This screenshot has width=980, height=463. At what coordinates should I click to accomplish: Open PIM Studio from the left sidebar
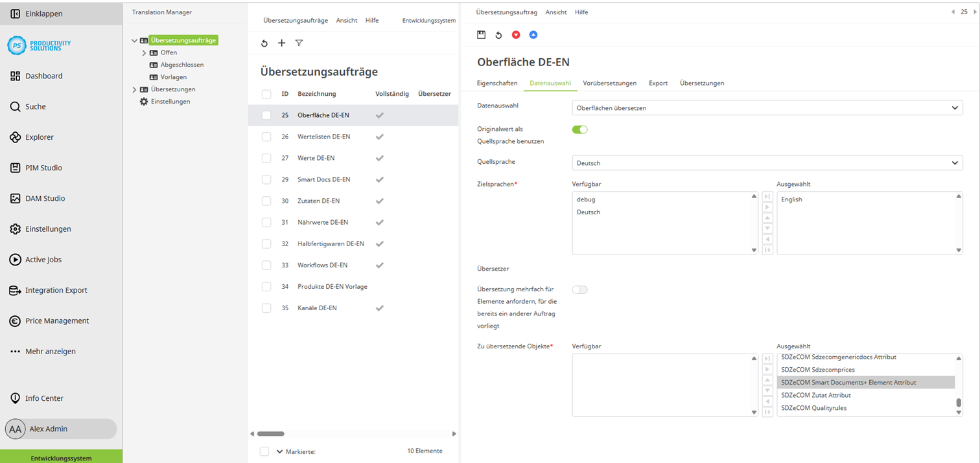(41, 167)
